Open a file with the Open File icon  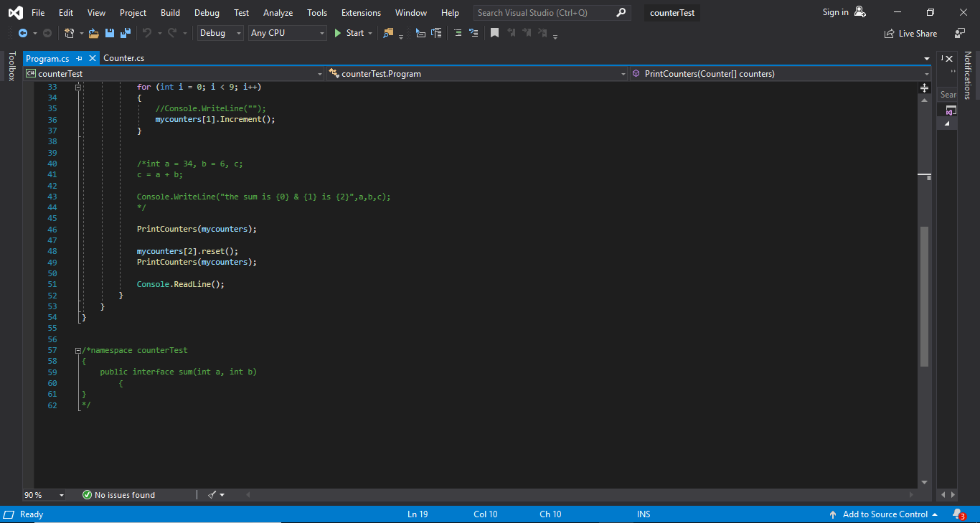pos(93,32)
